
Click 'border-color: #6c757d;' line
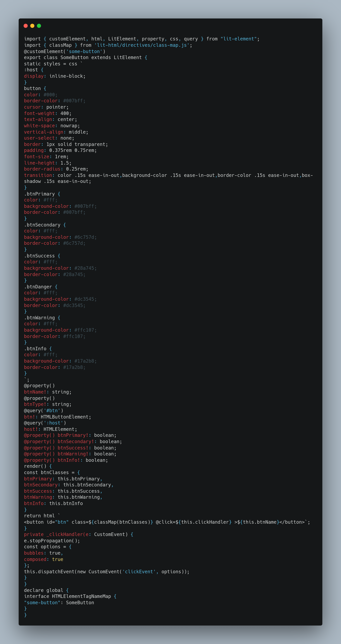tap(55, 243)
